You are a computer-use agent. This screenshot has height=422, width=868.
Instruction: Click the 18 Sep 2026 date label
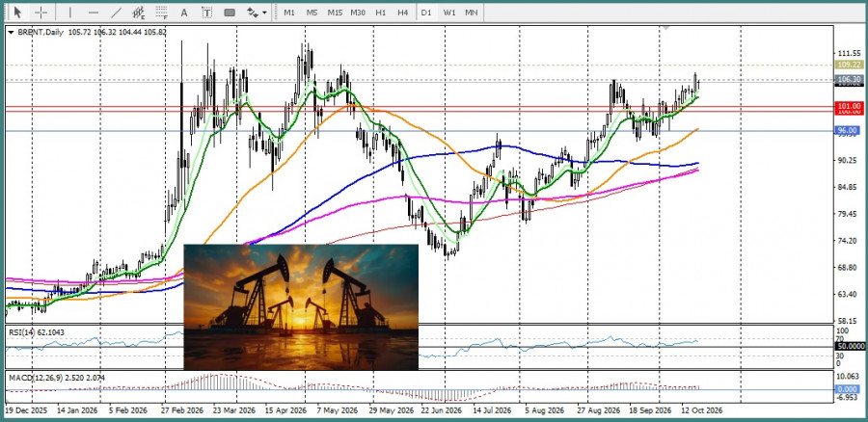pyautogui.click(x=649, y=411)
